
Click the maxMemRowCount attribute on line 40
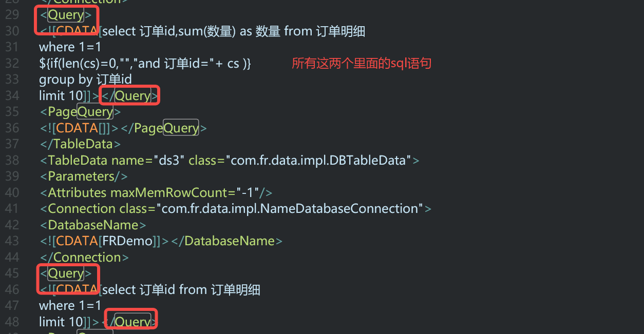point(171,192)
